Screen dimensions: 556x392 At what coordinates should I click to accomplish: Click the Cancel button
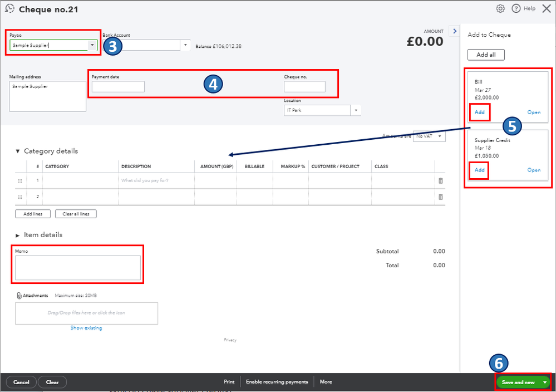21,382
